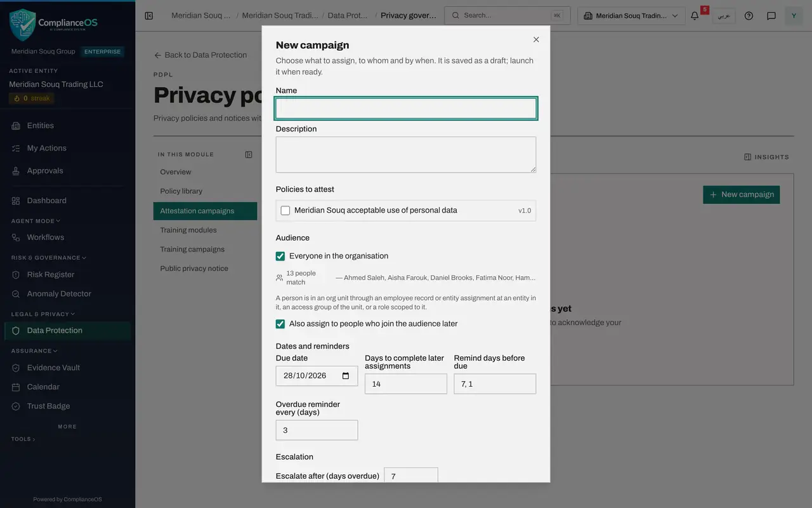Image resolution: width=812 pixels, height=508 pixels.
Task: Uncheck Everyone in the organisation
Action: (280, 256)
